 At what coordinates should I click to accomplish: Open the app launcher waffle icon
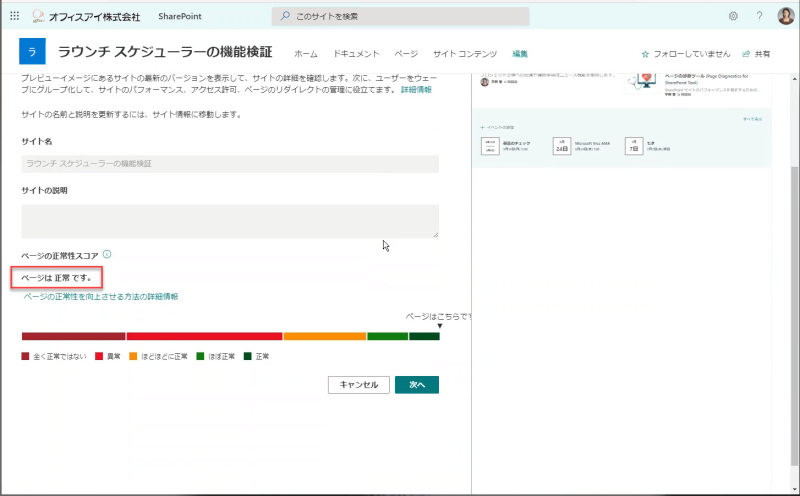[14, 16]
